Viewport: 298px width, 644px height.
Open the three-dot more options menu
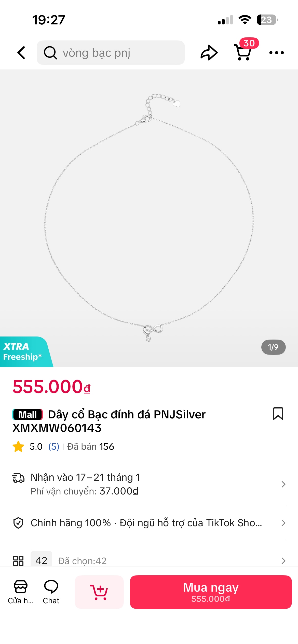[x=276, y=53]
